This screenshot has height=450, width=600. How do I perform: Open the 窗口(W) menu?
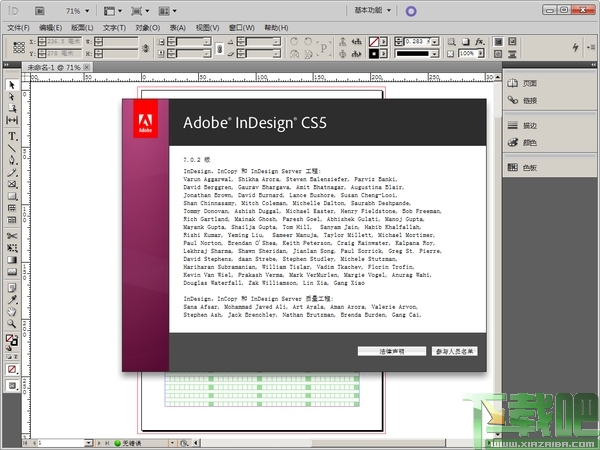242,28
